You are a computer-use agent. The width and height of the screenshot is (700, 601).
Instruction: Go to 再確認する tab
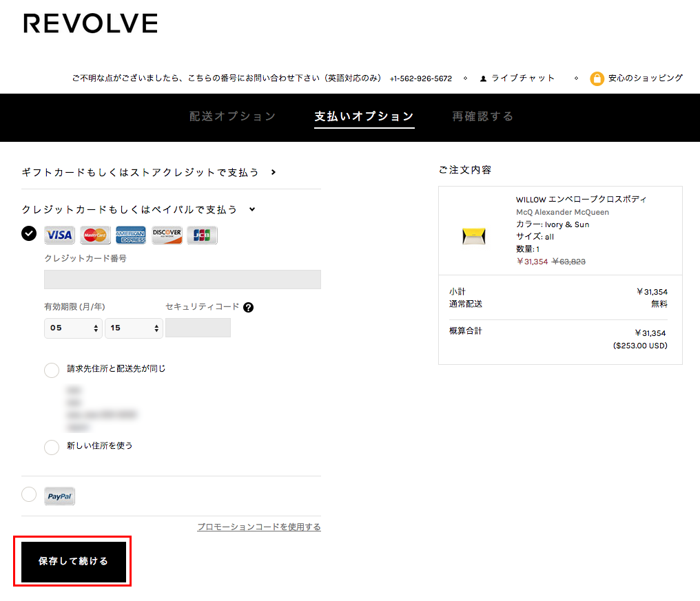(482, 116)
